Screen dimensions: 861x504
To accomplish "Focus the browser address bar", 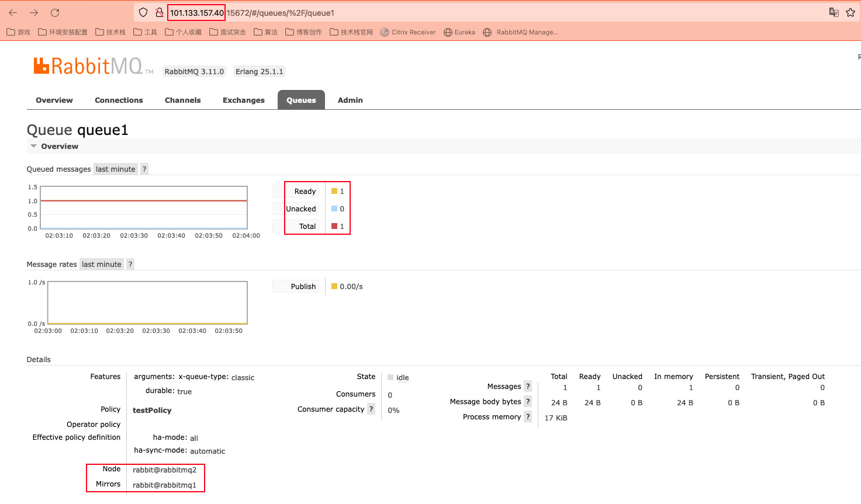I will pyautogui.click(x=479, y=12).
